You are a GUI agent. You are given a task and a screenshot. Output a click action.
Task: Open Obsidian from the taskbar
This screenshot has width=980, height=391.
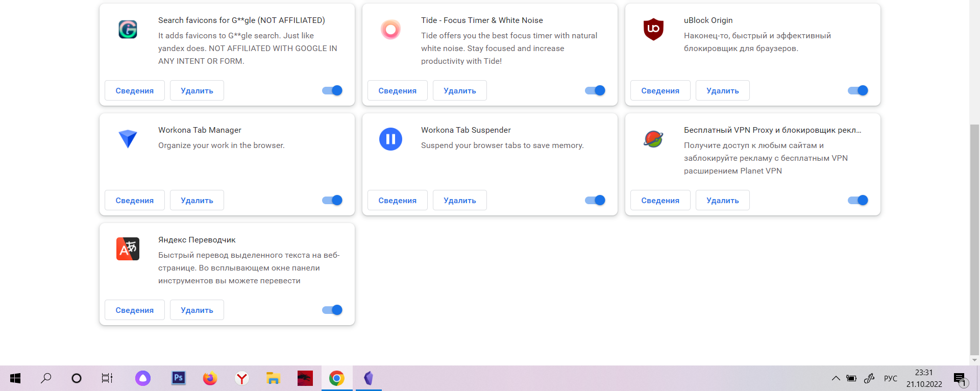click(x=369, y=378)
